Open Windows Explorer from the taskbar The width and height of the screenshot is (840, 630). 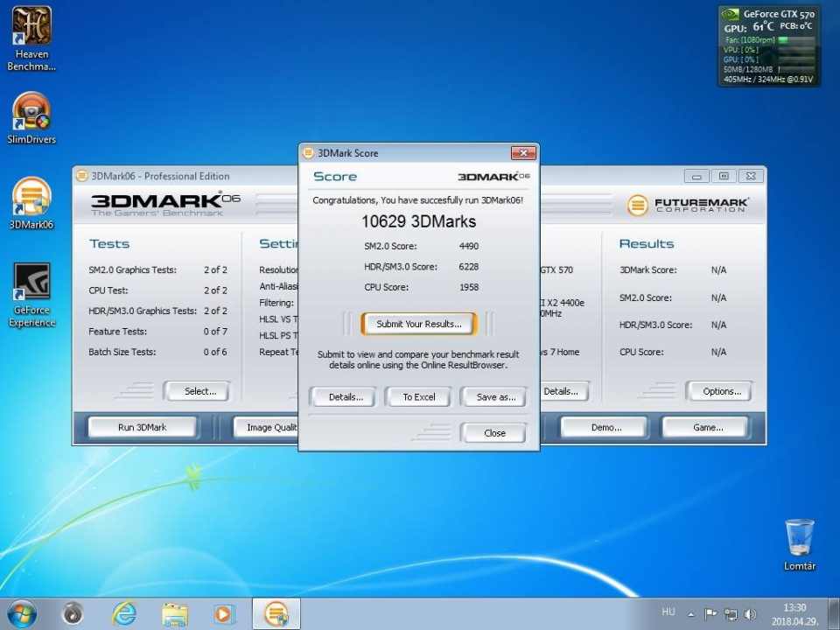pyautogui.click(x=175, y=614)
